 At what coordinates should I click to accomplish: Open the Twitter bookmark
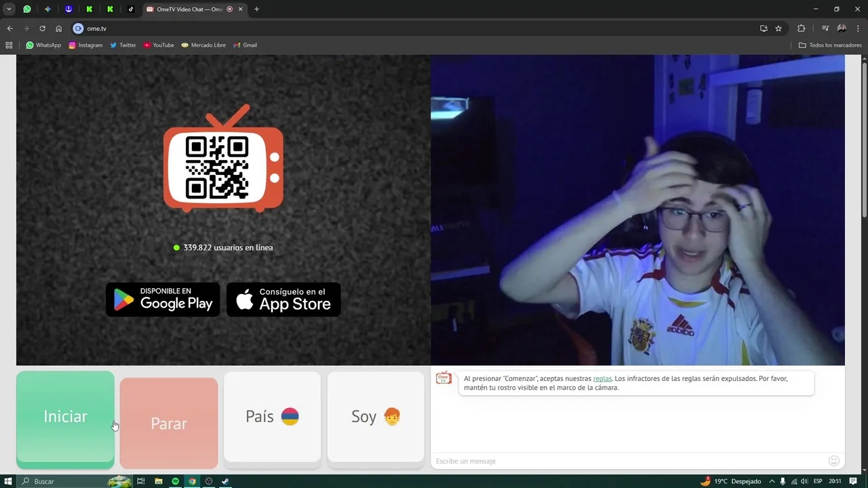pos(123,45)
